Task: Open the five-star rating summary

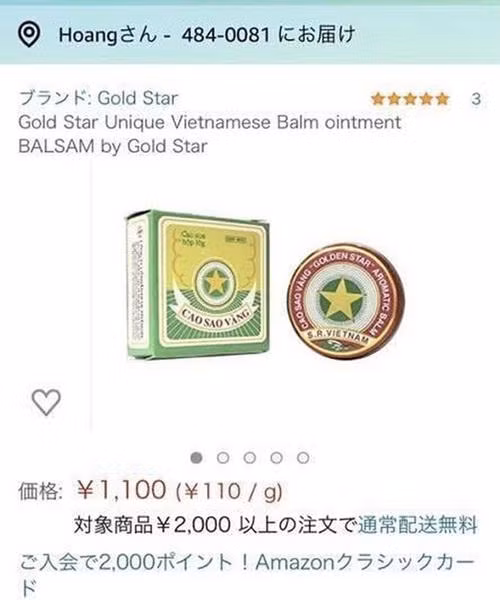Action: [410, 99]
